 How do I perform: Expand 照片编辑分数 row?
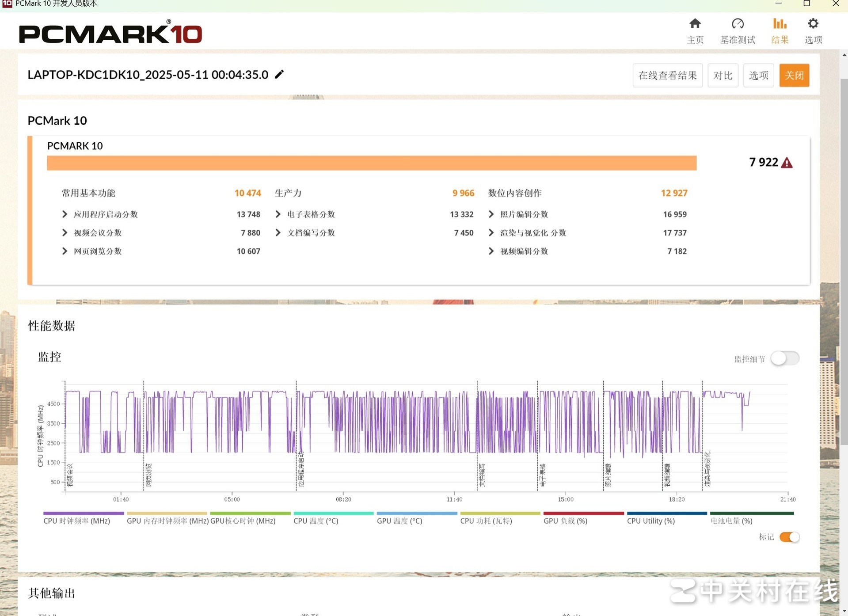pyautogui.click(x=491, y=214)
